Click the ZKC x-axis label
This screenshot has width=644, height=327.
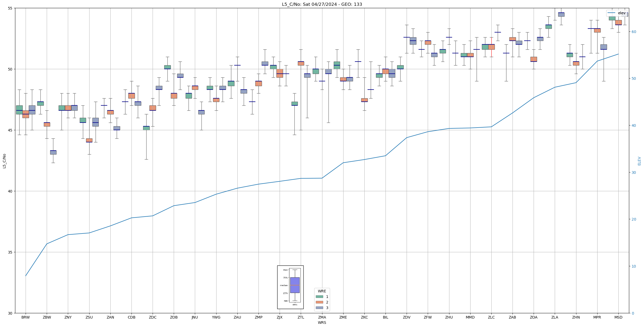pyautogui.click(x=364, y=317)
